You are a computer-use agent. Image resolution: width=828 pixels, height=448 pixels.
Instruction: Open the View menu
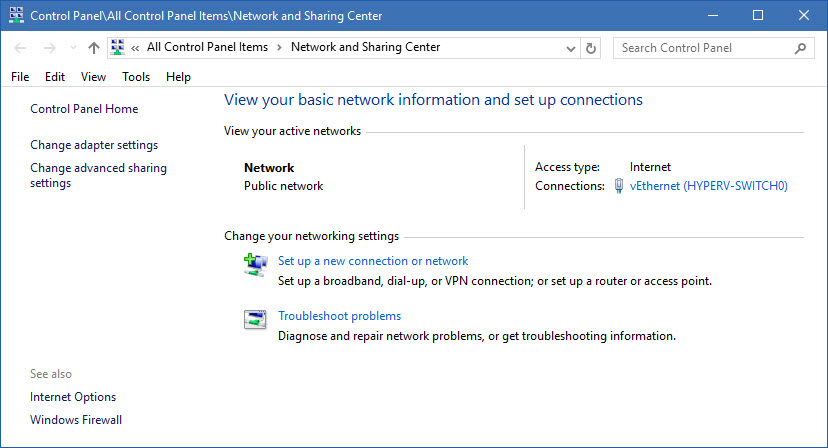93,77
